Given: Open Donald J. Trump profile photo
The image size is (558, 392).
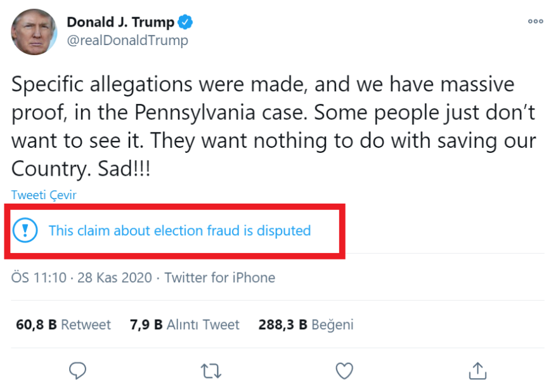Looking at the screenshot, I should coord(34,32).
